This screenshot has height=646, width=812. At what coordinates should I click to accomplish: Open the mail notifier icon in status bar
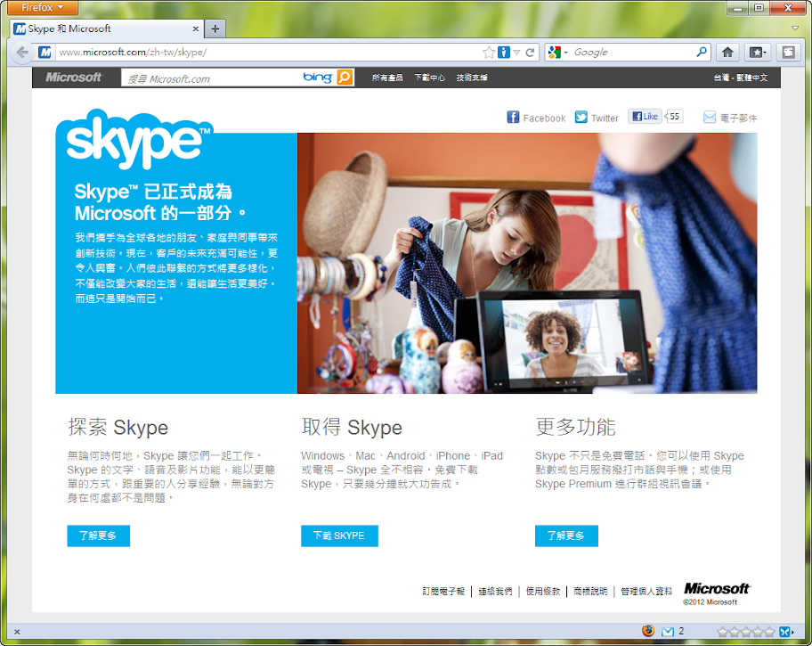tap(668, 631)
